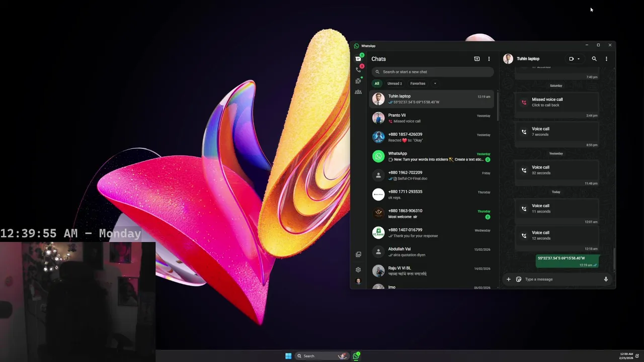This screenshot has width=644, height=362.
Task: Select the Unread chats filter
Action: click(x=394, y=83)
